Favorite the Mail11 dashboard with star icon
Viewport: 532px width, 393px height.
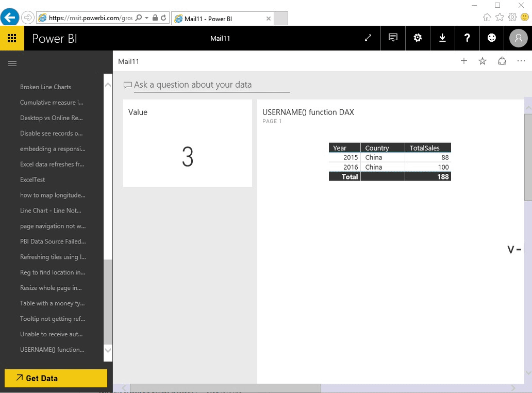[483, 61]
